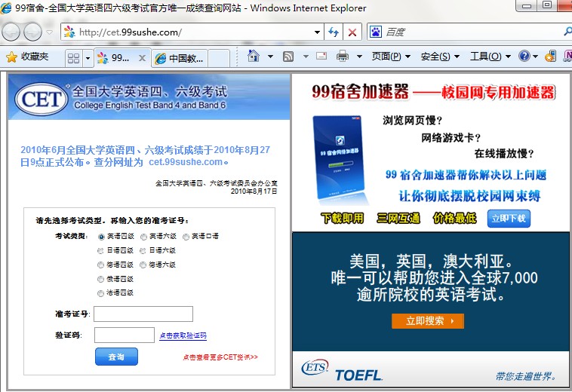Screen dimensions: 572x392
Task: Maximize the Internet Explorer window
Action: pos(547,5)
